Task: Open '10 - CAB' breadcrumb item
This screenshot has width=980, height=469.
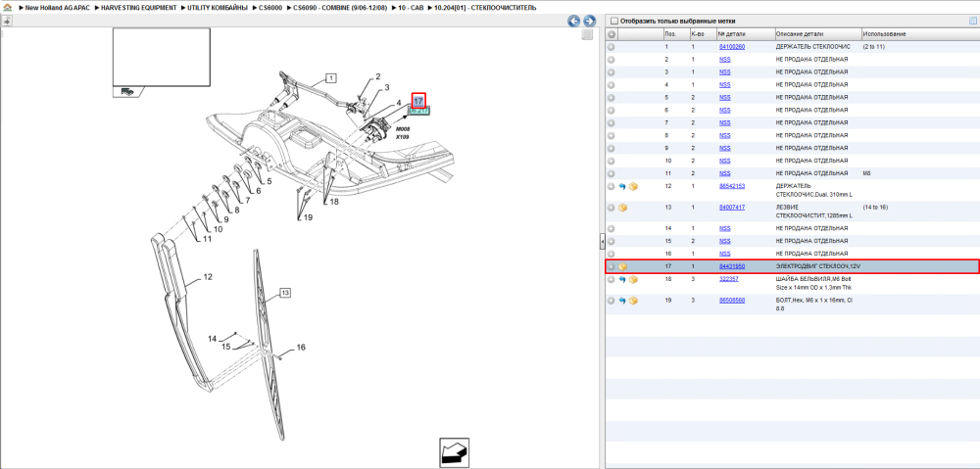Action: (x=412, y=8)
